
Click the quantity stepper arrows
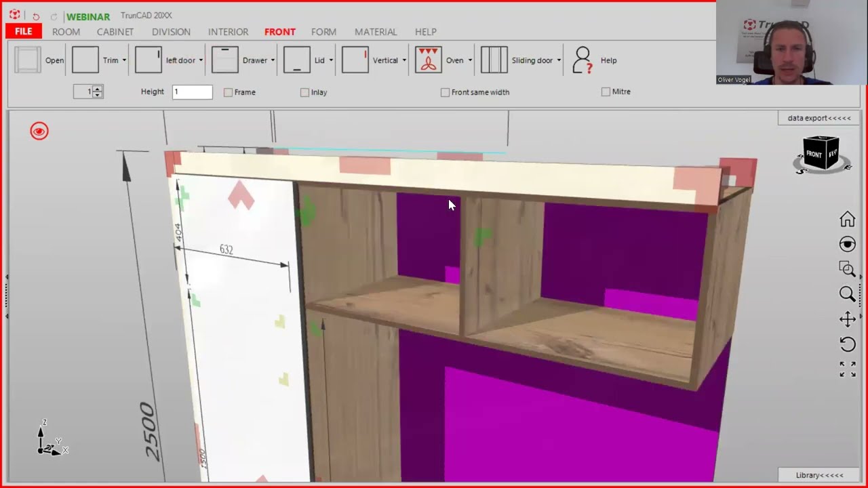pyautogui.click(x=98, y=91)
